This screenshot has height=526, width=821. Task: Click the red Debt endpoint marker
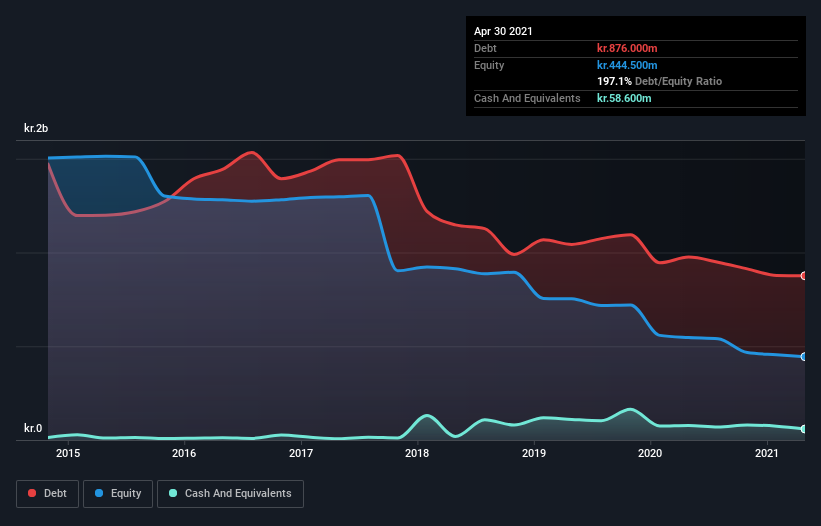click(x=803, y=276)
